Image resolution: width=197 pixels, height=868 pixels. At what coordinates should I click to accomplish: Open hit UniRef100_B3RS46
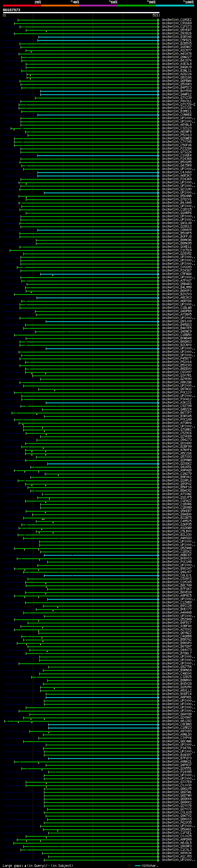[x=177, y=37]
